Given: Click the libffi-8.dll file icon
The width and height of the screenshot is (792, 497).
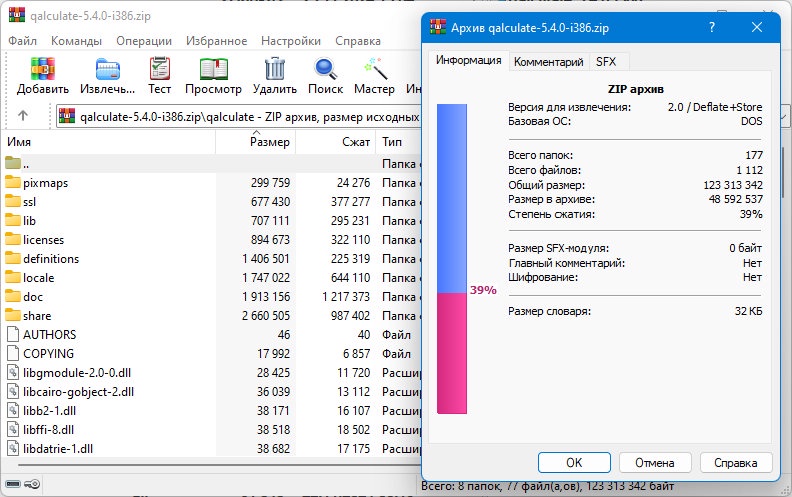Looking at the screenshot, I should tap(13, 429).
